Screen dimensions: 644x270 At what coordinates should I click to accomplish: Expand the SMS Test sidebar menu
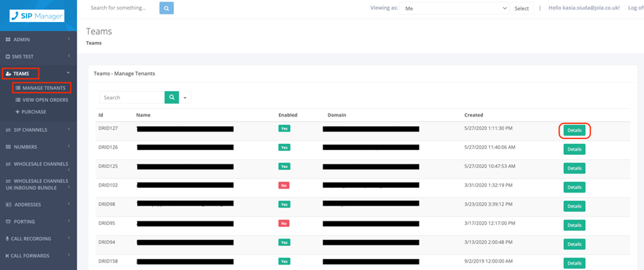[69, 56]
